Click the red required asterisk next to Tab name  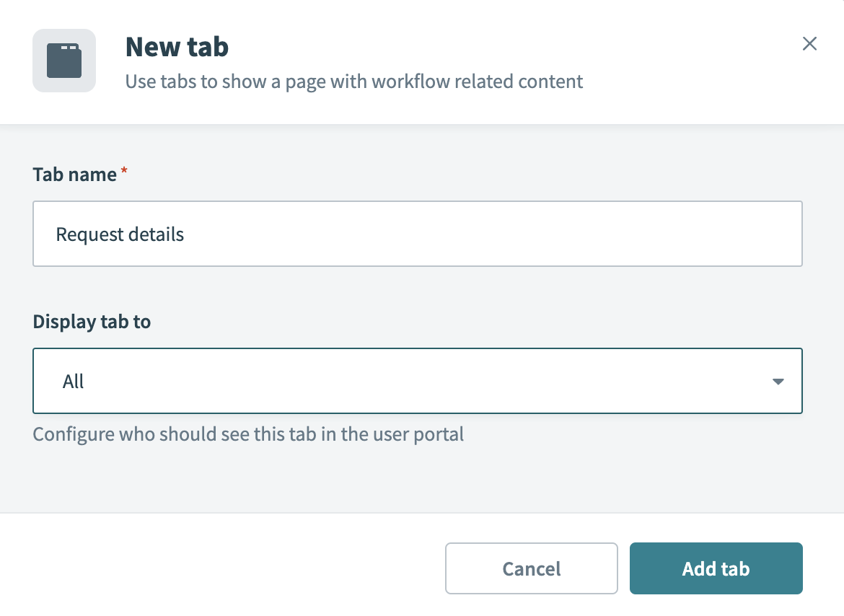tap(124, 169)
